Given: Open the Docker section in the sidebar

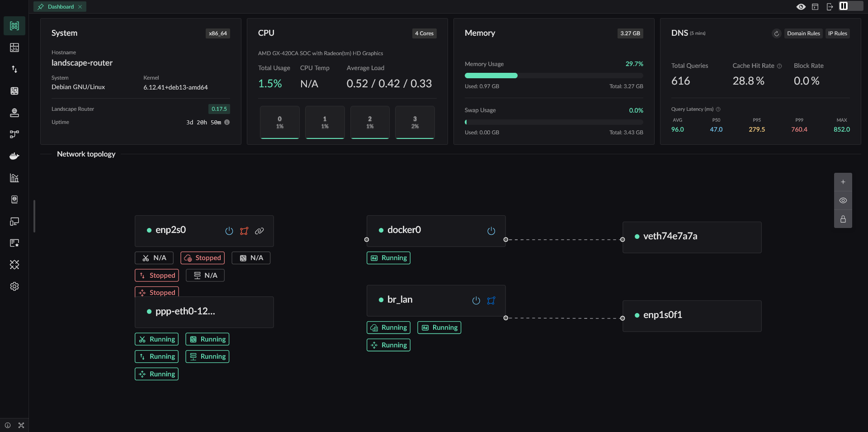Looking at the screenshot, I should tap(14, 156).
